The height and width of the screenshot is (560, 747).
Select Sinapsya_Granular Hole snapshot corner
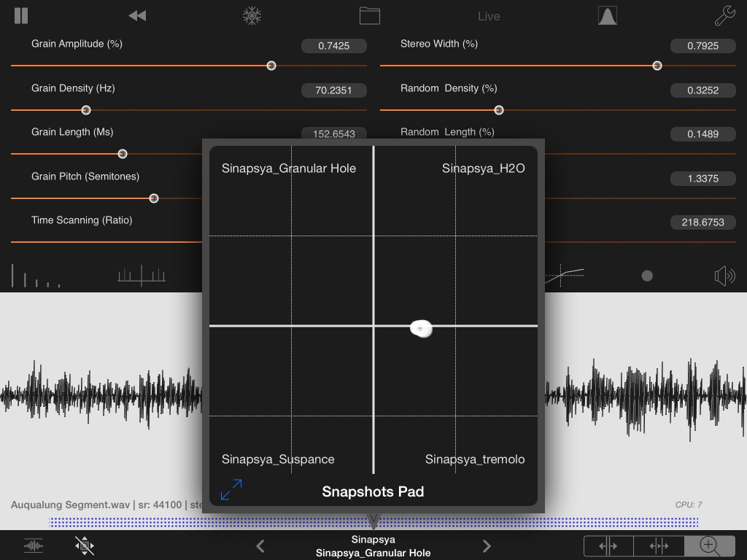[289, 168]
